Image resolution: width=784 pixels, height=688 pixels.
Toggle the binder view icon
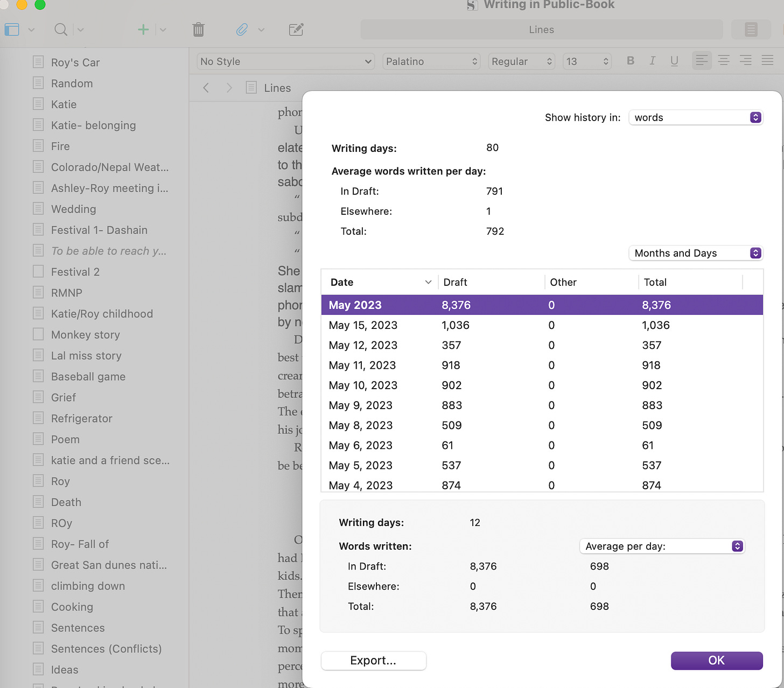tap(12, 30)
